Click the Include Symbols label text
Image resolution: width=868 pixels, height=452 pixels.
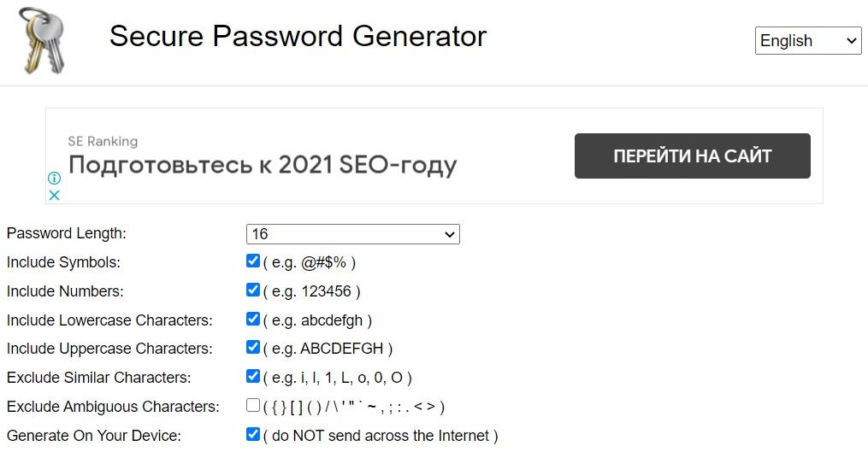(63, 262)
